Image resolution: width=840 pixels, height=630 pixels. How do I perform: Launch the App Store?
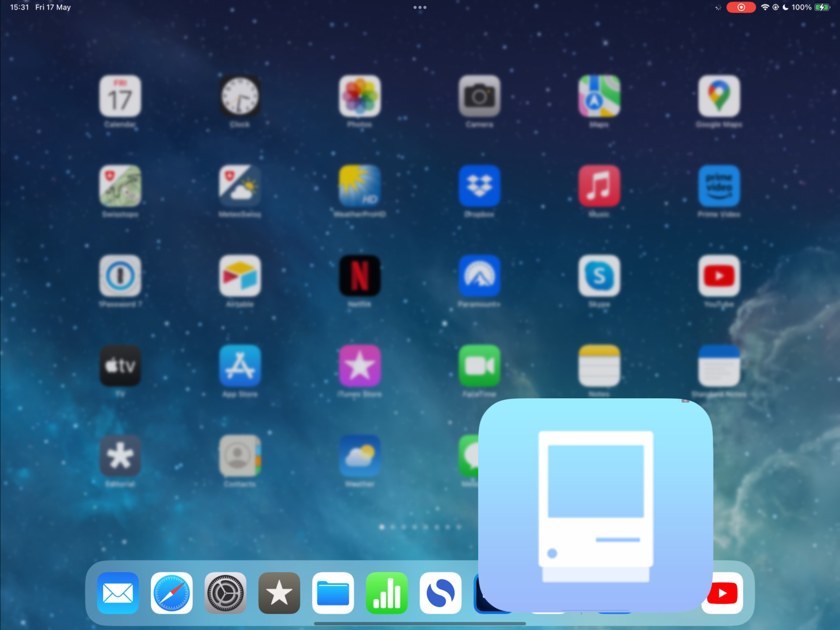tap(240, 366)
